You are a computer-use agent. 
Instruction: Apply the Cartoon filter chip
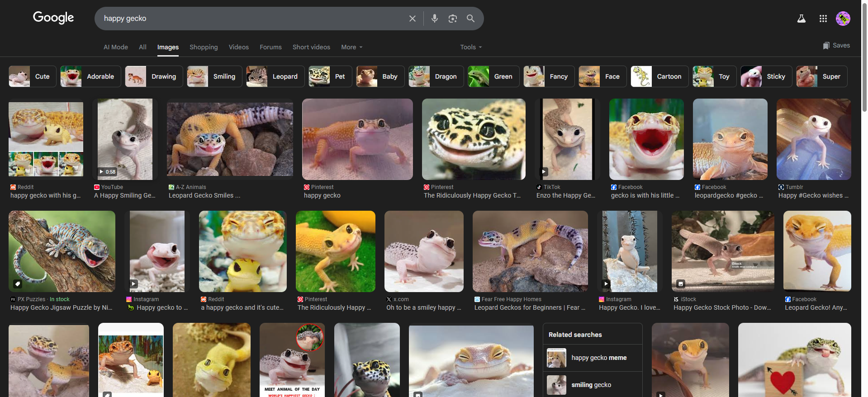tap(659, 76)
